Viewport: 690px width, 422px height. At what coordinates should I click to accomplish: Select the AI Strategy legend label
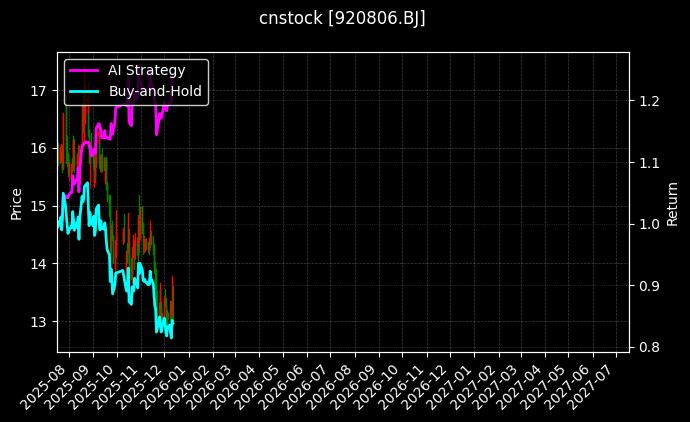pyautogui.click(x=146, y=70)
